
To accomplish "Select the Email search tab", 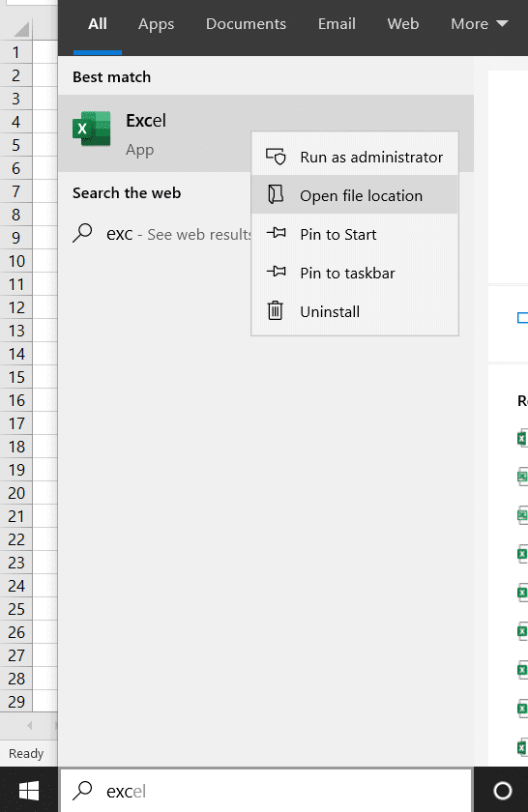I will [337, 24].
